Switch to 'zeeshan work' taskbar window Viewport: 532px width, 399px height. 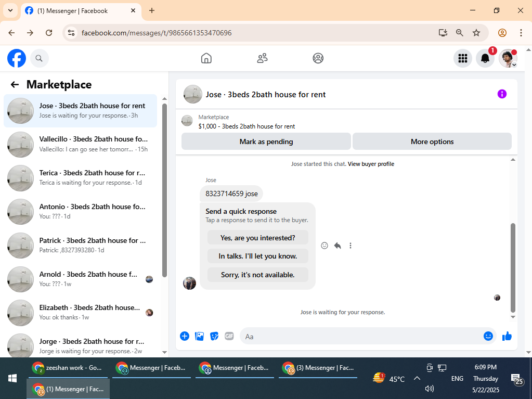pyautogui.click(x=68, y=368)
